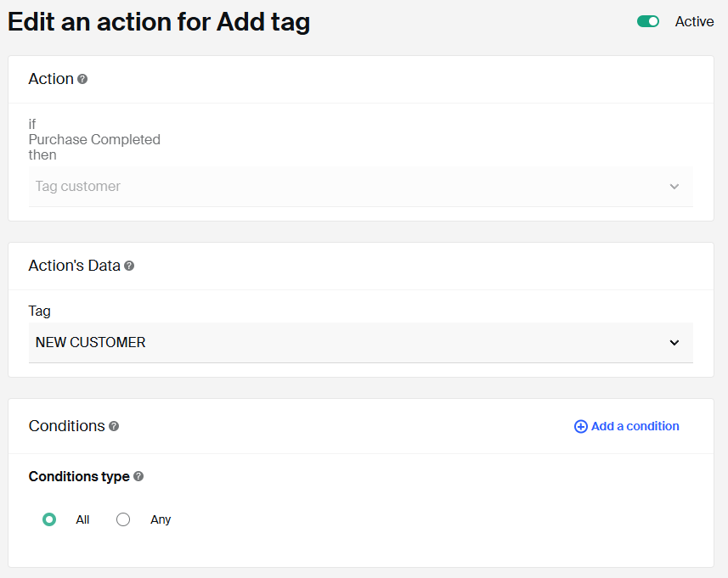The width and height of the screenshot is (728, 578).
Task: Open the NEW CUSTOMER tag dropdown
Action: tap(361, 343)
